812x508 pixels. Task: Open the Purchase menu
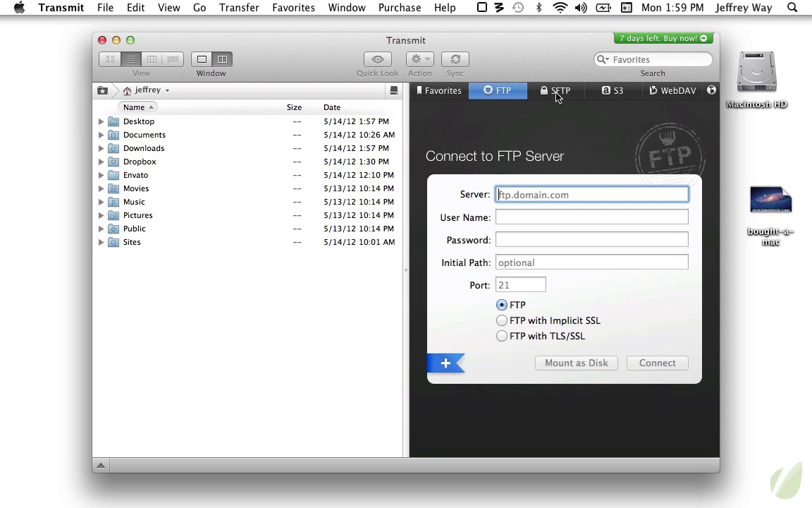point(400,7)
